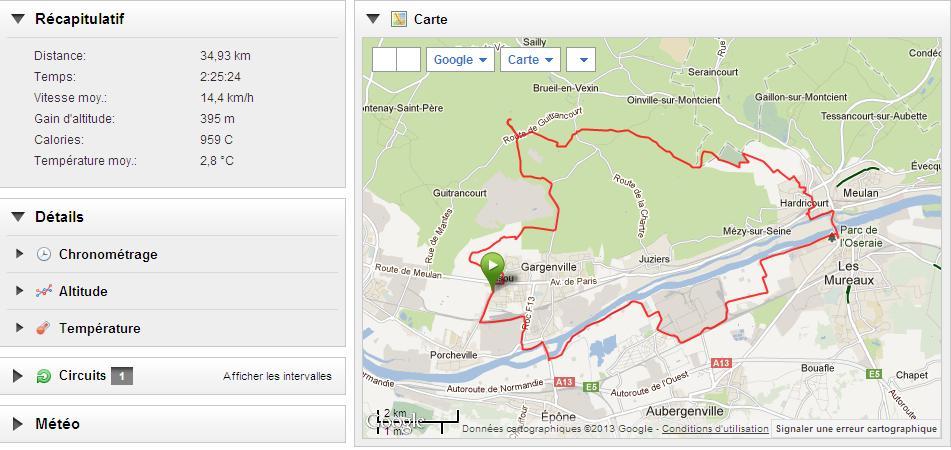Open the Conditions d'utilisation link
The image size is (951, 450).
715,429
